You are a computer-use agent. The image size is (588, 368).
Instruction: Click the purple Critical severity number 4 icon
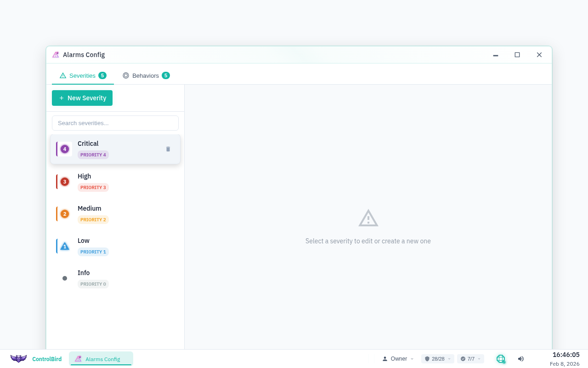click(x=65, y=149)
